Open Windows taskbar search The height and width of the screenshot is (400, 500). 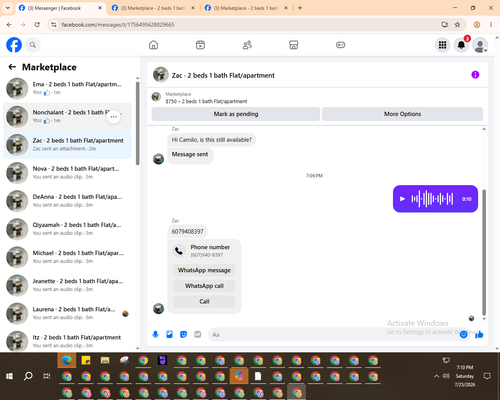click(x=28, y=376)
